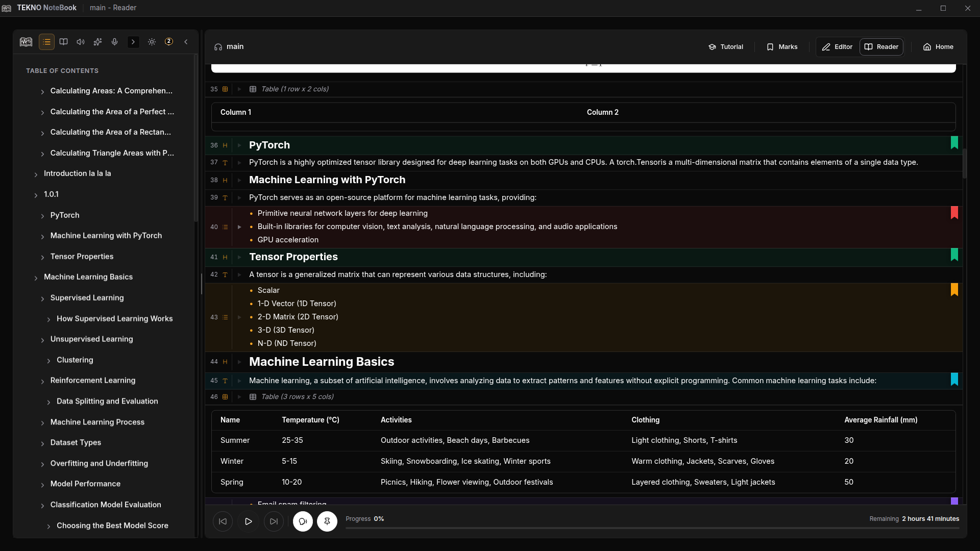Click the microphone icon in sidebar toolbar
The image size is (980, 551).
115,42
